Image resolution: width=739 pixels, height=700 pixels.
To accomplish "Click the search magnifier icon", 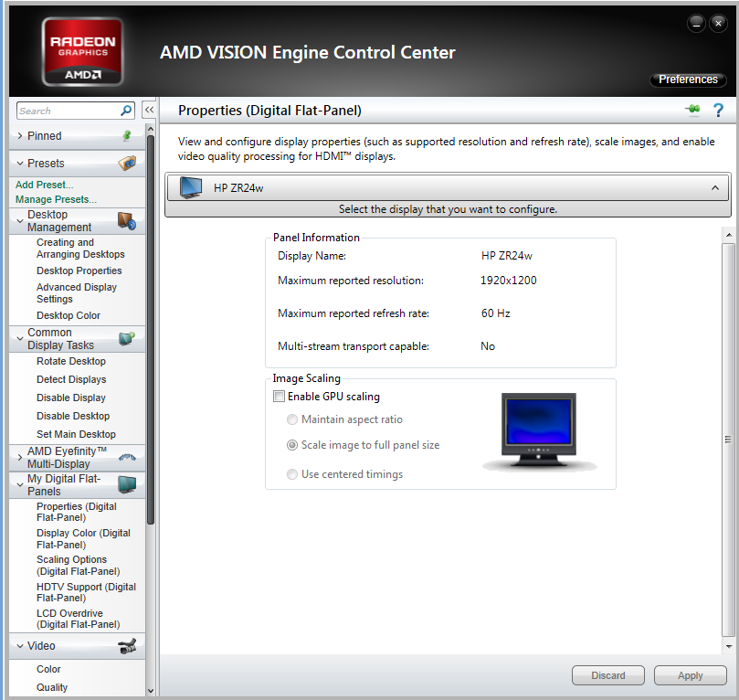I will (x=126, y=111).
